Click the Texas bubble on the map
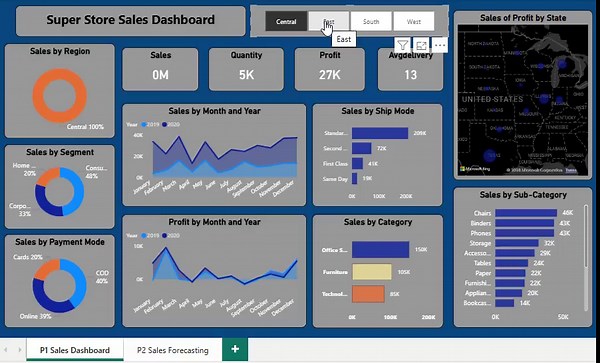This screenshot has width=600, height=363. (490, 156)
